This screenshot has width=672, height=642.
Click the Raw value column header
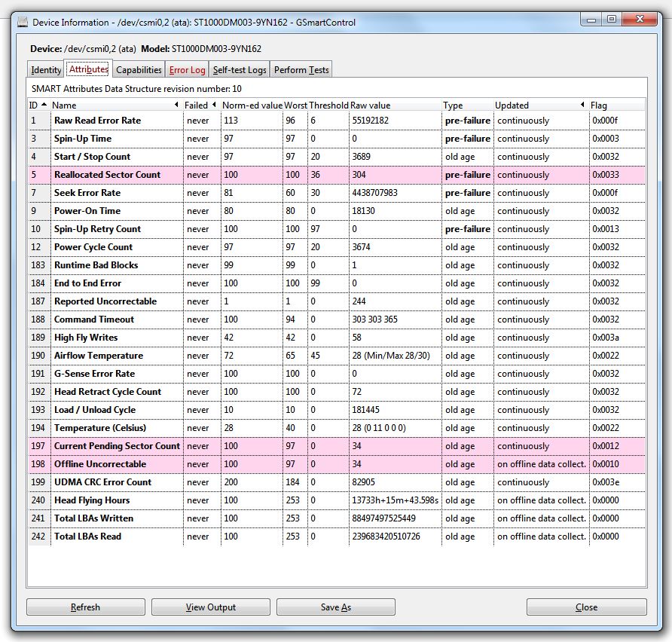pos(393,105)
